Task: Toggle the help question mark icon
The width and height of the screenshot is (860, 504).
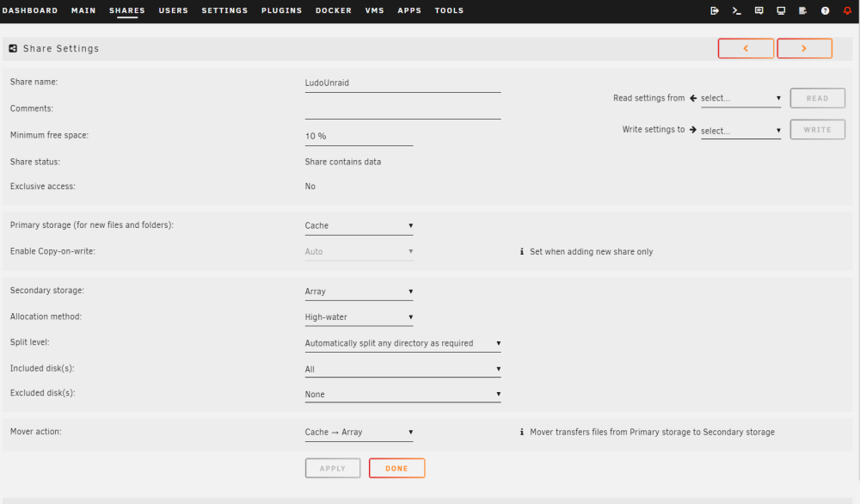Action: (825, 10)
